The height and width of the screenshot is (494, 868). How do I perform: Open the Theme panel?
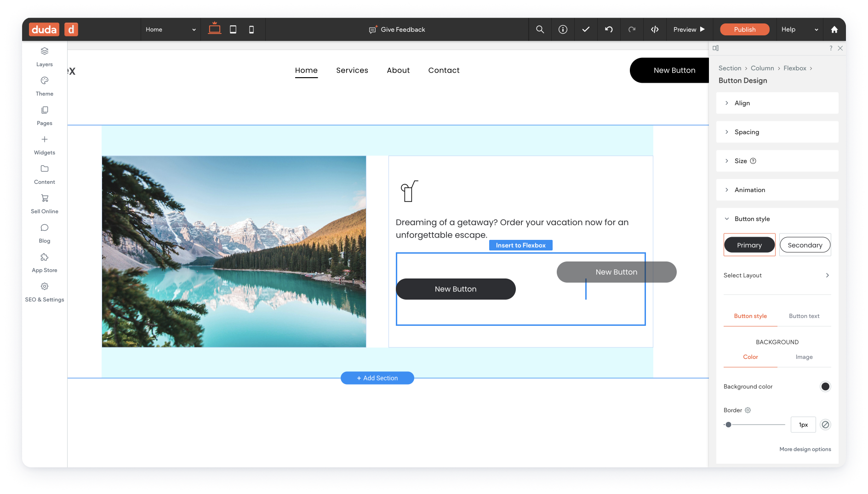45,86
